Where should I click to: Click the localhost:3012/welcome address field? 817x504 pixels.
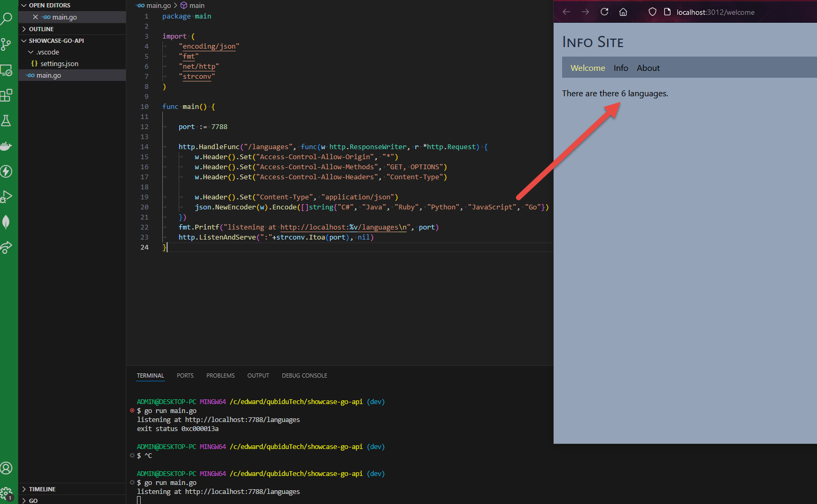point(715,12)
